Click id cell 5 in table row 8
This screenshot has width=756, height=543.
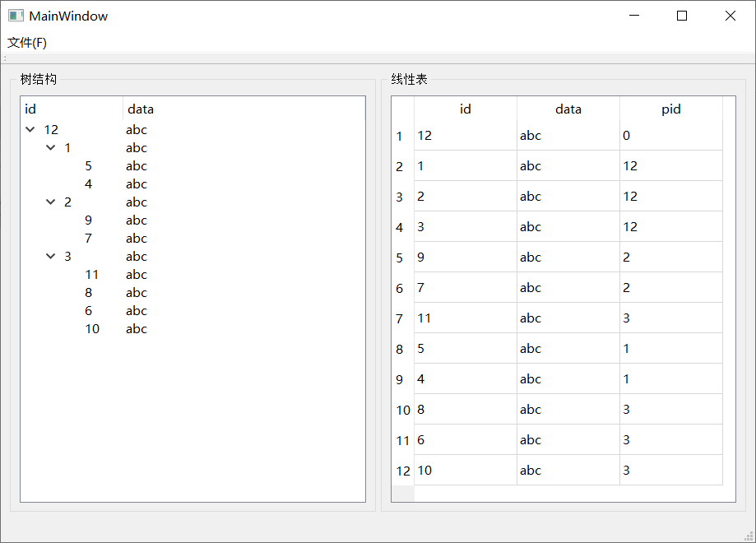[x=466, y=348]
